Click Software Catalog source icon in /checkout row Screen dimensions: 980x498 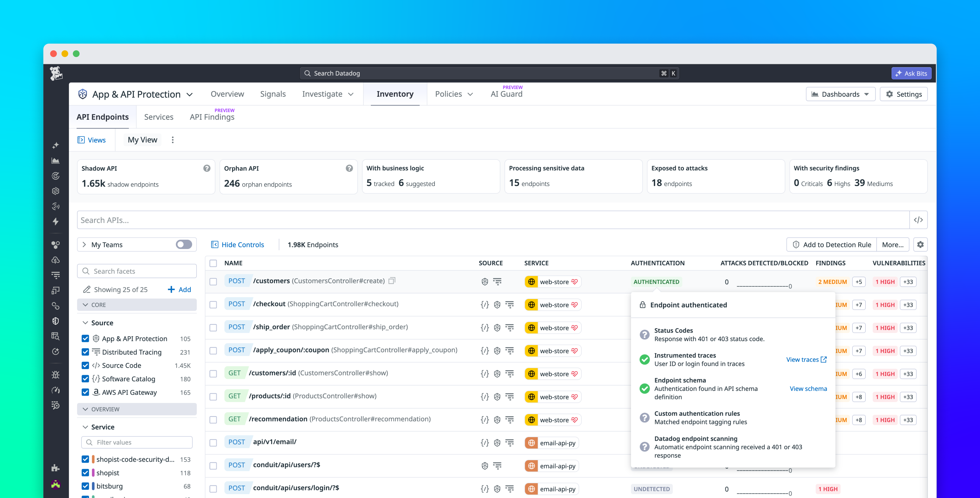click(485, 304)
